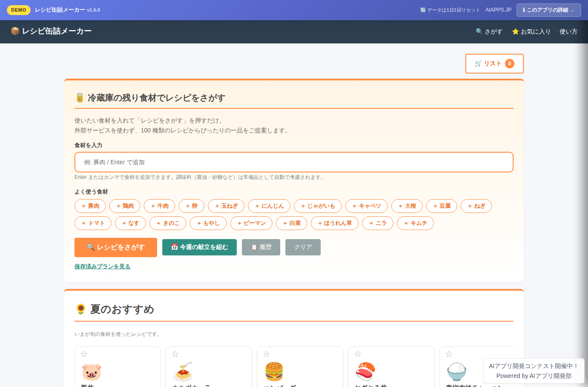Screen dimensions: 588x387
Task: Click the よく使う食材 label
Action: click(x=91, y=192)
